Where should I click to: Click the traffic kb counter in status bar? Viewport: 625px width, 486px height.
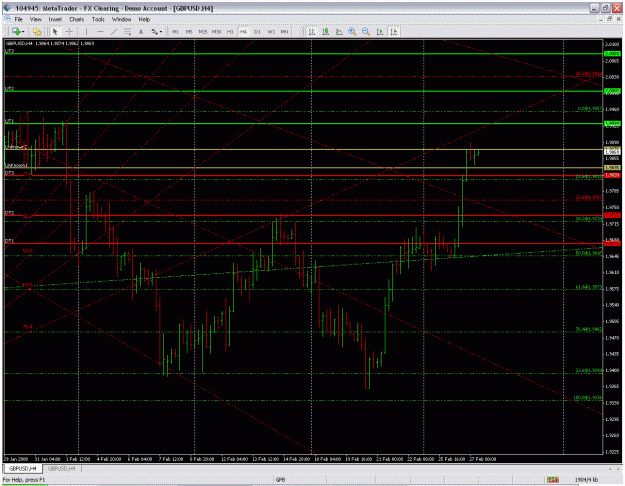pyautogui.click(x=586, y=480)
